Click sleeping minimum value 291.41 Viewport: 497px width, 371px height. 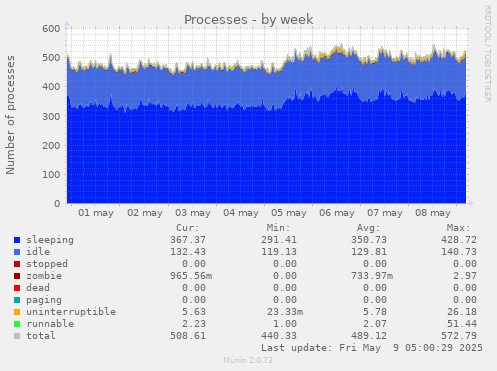[x=279, y=240]
